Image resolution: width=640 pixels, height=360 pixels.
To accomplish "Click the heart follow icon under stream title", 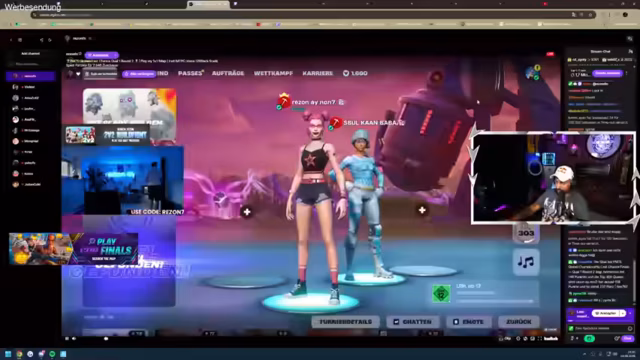I will coord(78,74).
